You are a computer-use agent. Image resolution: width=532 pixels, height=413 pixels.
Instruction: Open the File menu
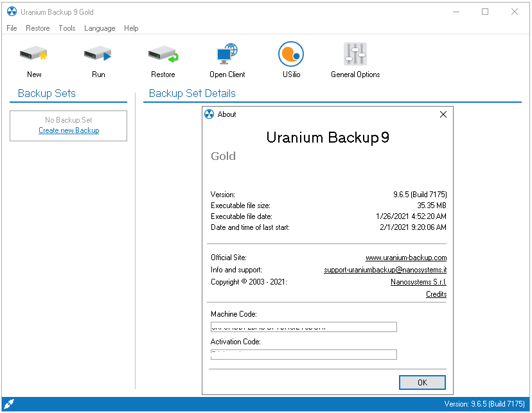point(12,28)
